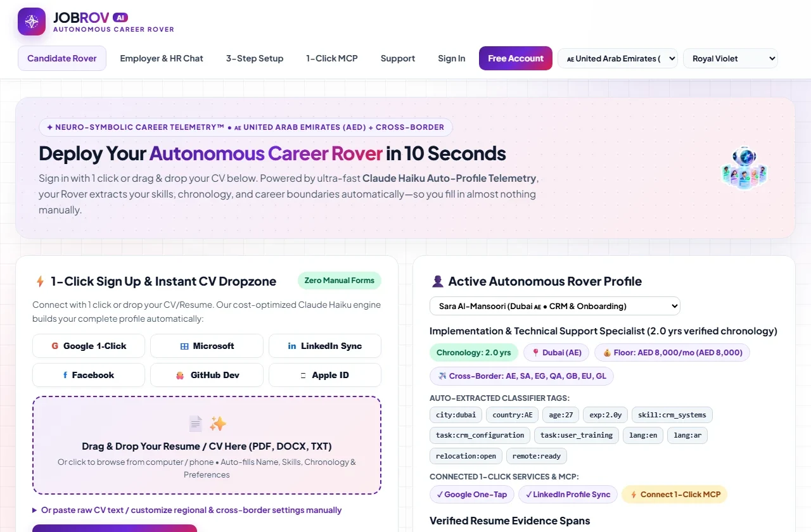The height and width of the screenshot is (532, 811).
Task: Expand the paste raw CV text section
Action: click(187, 510)
